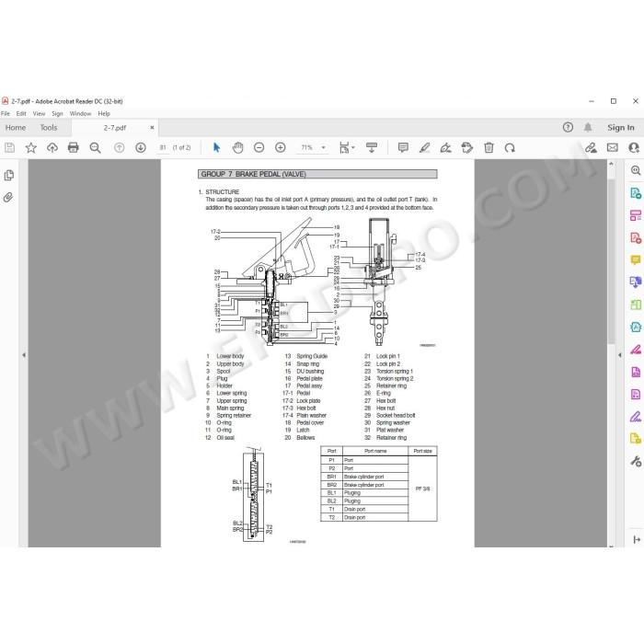Upload file to cloud icon

(x=52, y=147)
